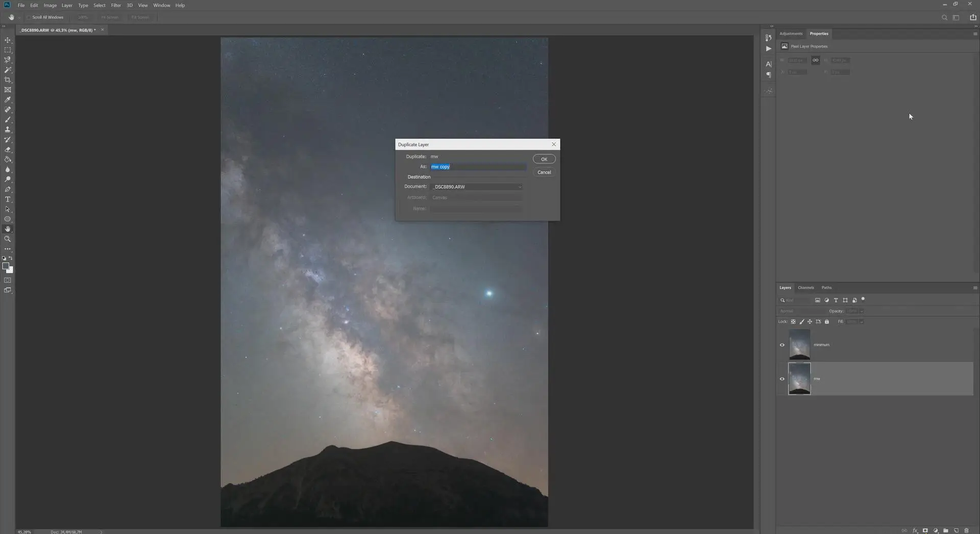The height and width of the screenshot is (534, 980).
Task: Toggle layer filtering on/off switch
Action: [863, 299]
